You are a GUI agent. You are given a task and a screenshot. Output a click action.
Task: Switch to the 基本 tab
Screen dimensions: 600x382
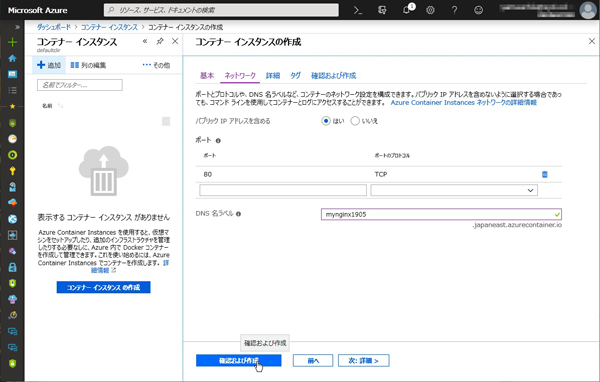coord(207,76)
